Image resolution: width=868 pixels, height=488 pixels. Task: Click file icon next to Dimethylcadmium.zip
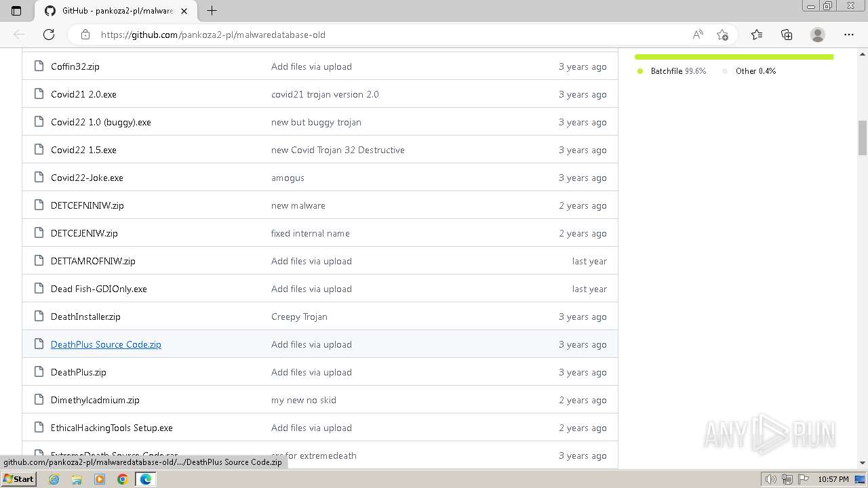[39, 400]
